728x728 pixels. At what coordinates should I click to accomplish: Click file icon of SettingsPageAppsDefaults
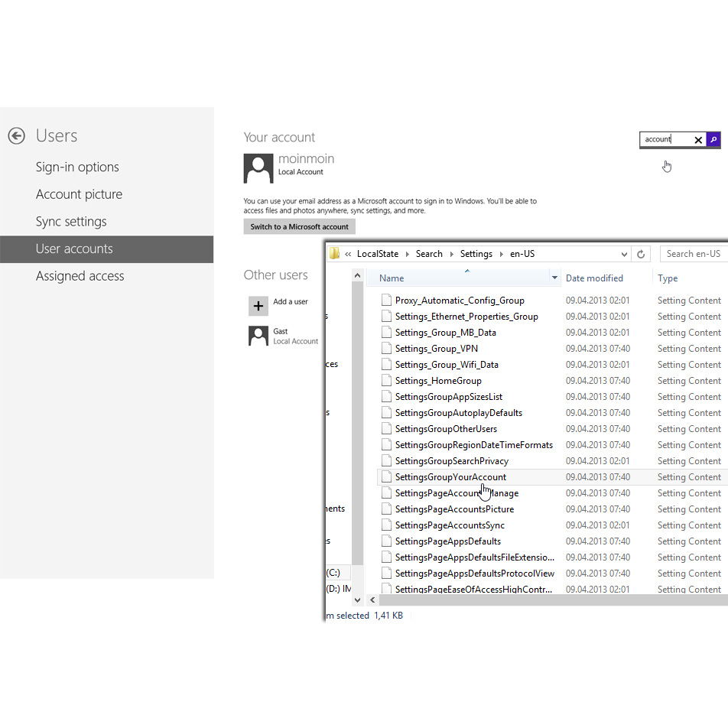point(386,541)
